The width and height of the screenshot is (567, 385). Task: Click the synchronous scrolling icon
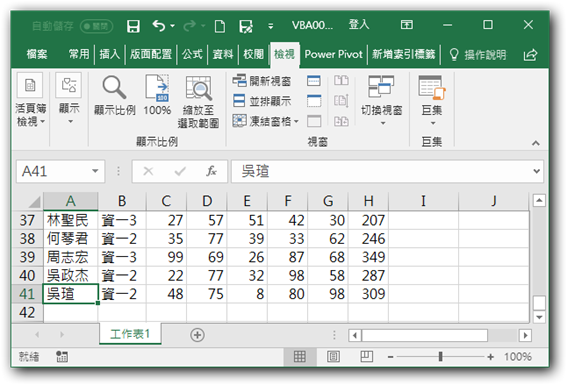coord(341,100)
